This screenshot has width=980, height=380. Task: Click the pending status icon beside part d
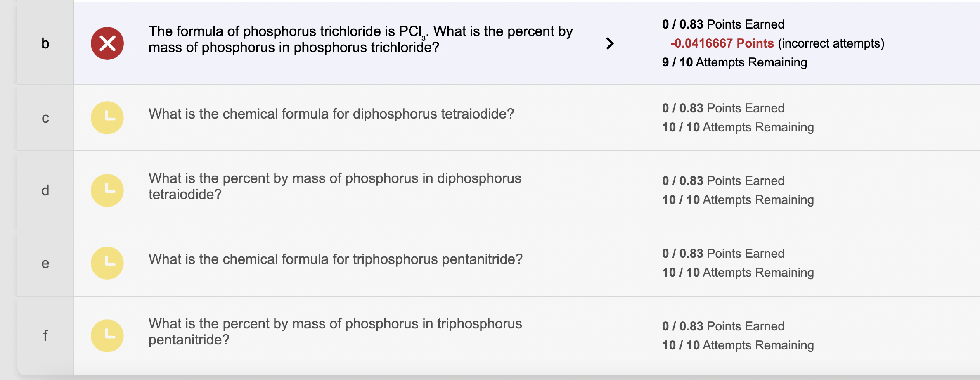[107, 190]
